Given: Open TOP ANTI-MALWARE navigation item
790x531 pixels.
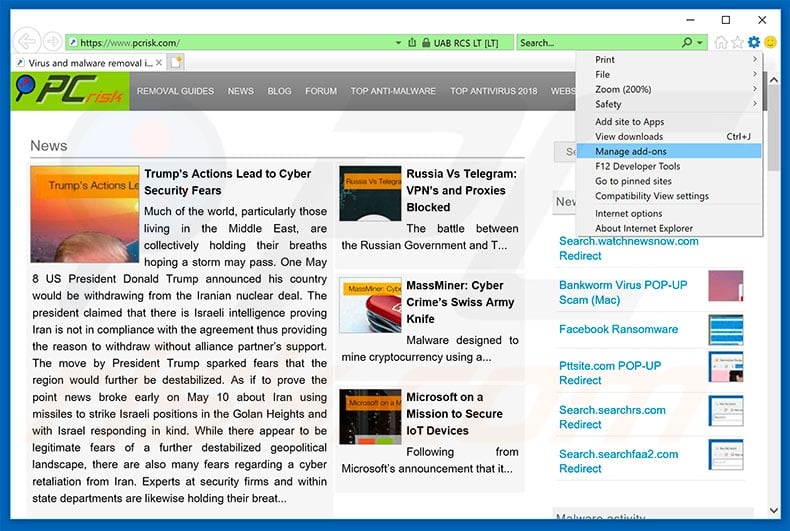Looking at the screenshot, I should point(393,91).
